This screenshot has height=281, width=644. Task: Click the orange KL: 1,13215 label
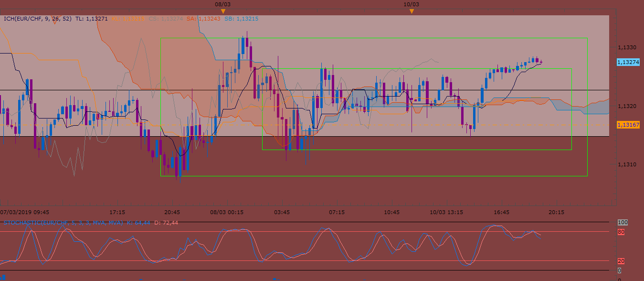pos(128,19)
